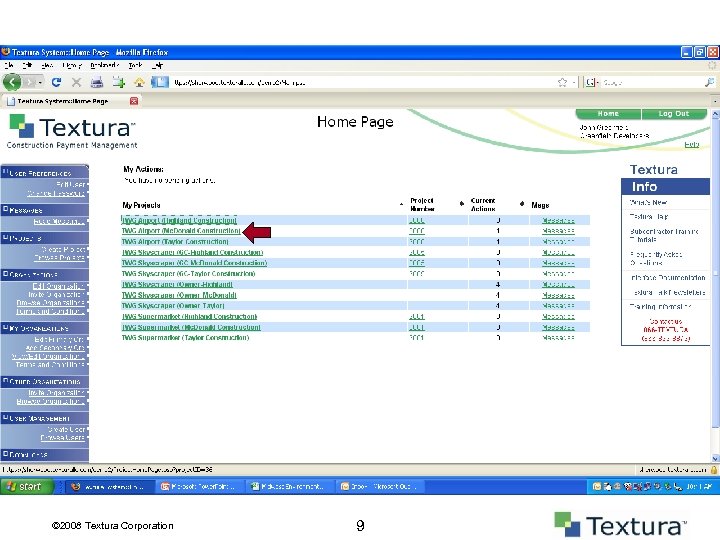Collapse the User Management sidebar section

pyautogui.click(x=6, y=417)
